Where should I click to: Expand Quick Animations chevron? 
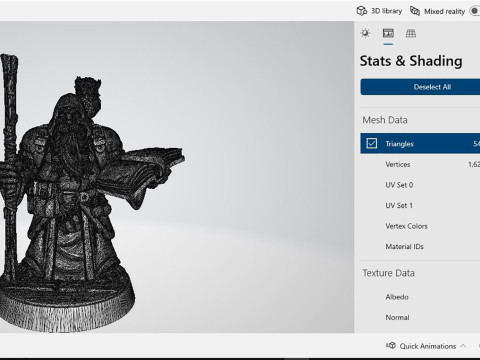(x=463, y=346)
